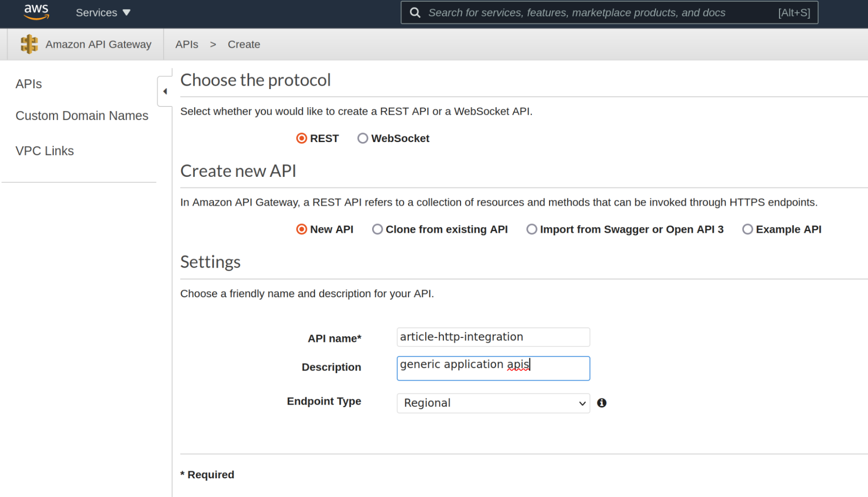This screenshot has height=497, width=868.
Task: Choose the New API option
Action: coord(301,229)
